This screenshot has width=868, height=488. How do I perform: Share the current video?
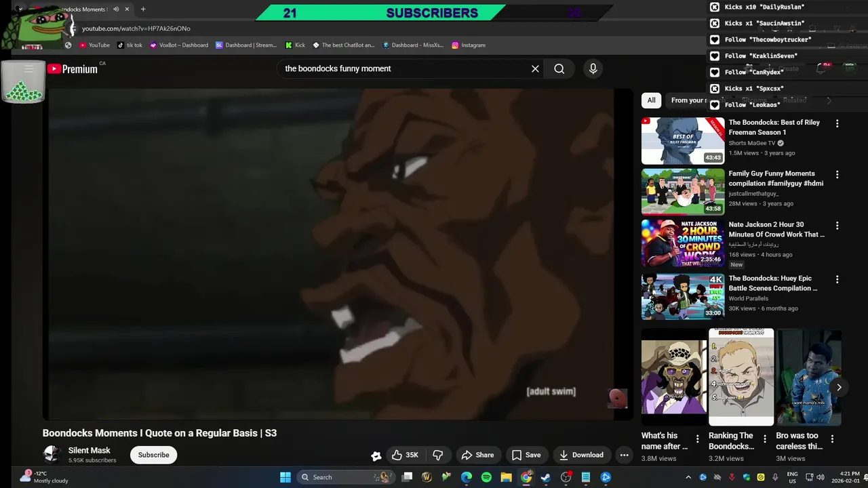coord(478,455)
